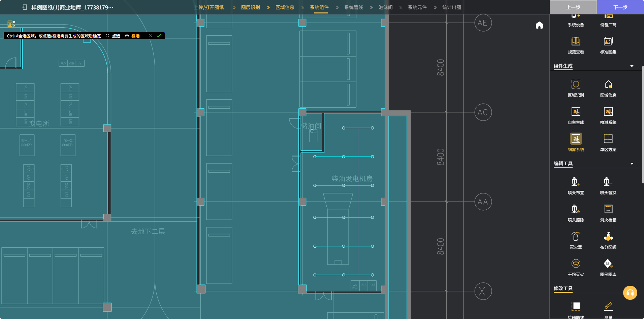Select the 点选 radio option
The height and width of the screenshot is (319, 644).
107,36
